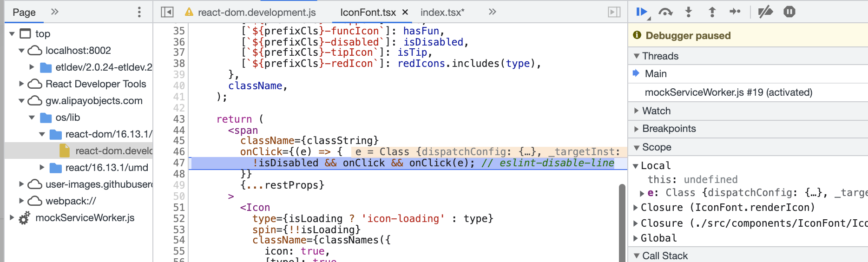
Task: Switch to react-dom.development.js tab
Action: [x=256, y=13]
